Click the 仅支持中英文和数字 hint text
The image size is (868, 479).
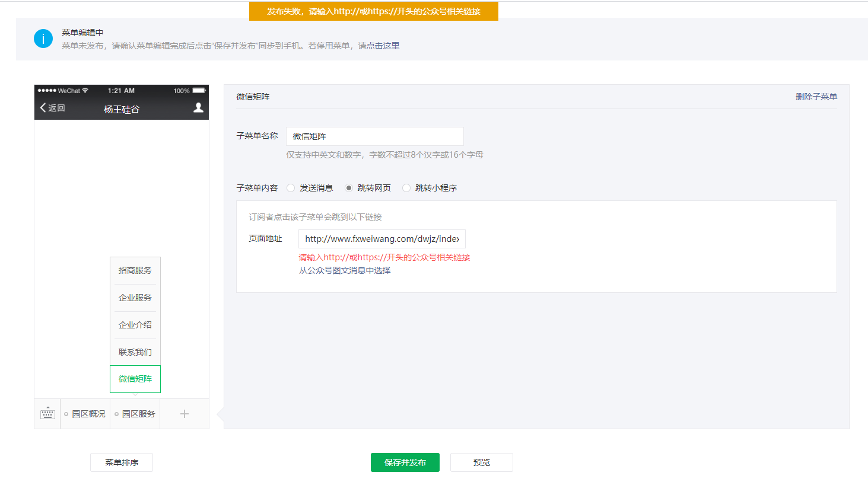pyautogui.click(x=384, y=155)
